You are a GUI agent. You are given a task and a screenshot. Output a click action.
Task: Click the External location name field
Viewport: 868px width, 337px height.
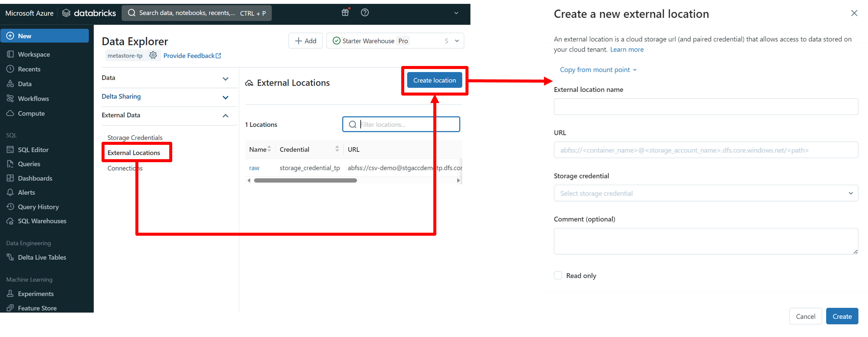coord(706,107)
